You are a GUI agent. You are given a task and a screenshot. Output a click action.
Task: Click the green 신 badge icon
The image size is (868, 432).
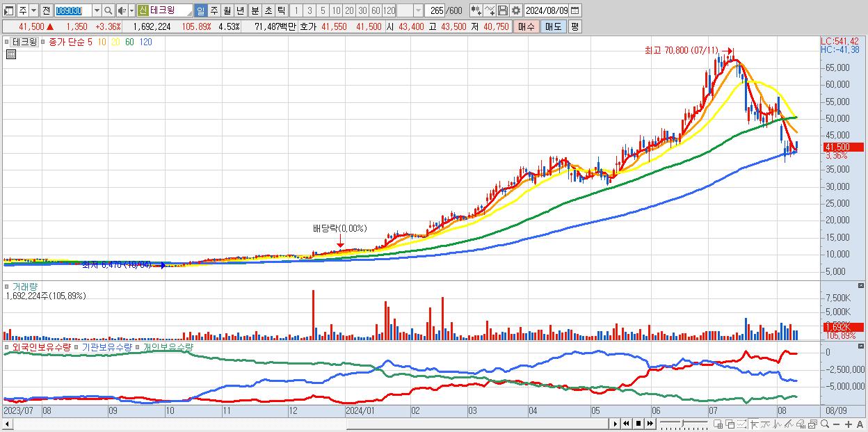pos(143,10)
